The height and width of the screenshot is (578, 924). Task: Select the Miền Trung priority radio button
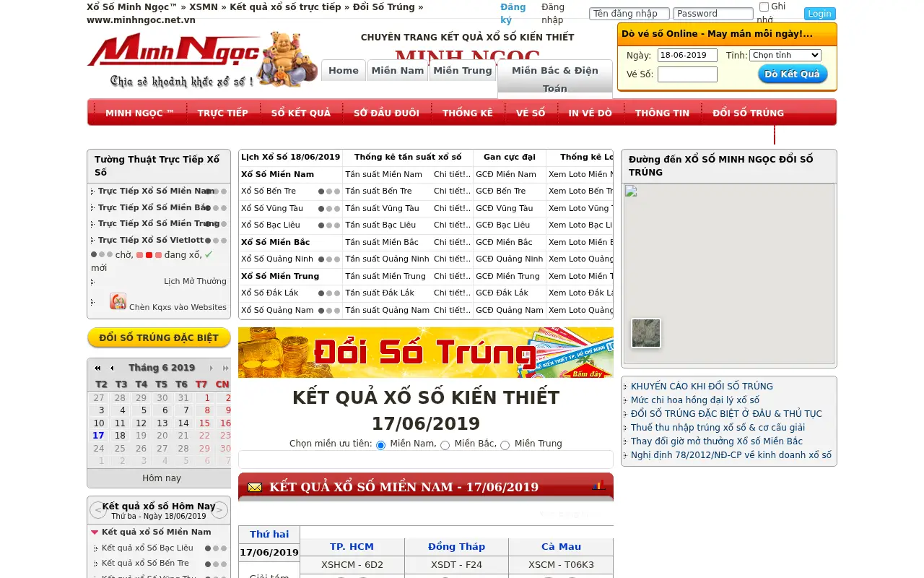(x=505, y=445)
